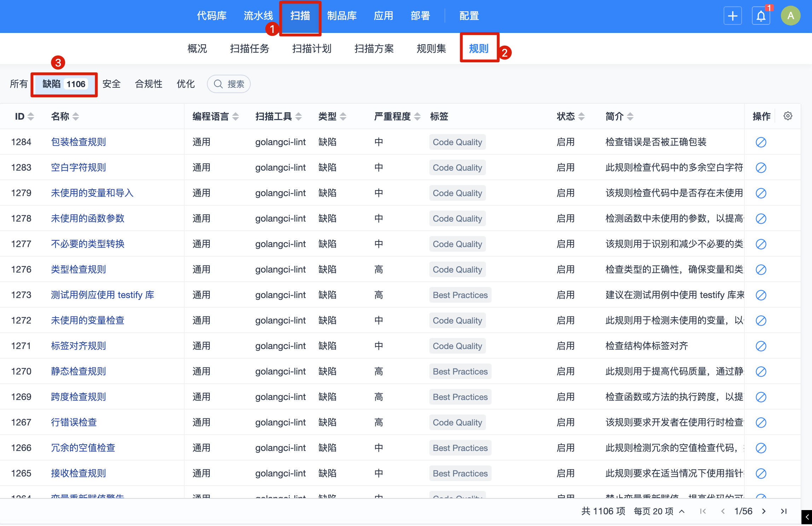
Task: Disable rule 1284 via its action icon
Action: click(x=761, y=142)
